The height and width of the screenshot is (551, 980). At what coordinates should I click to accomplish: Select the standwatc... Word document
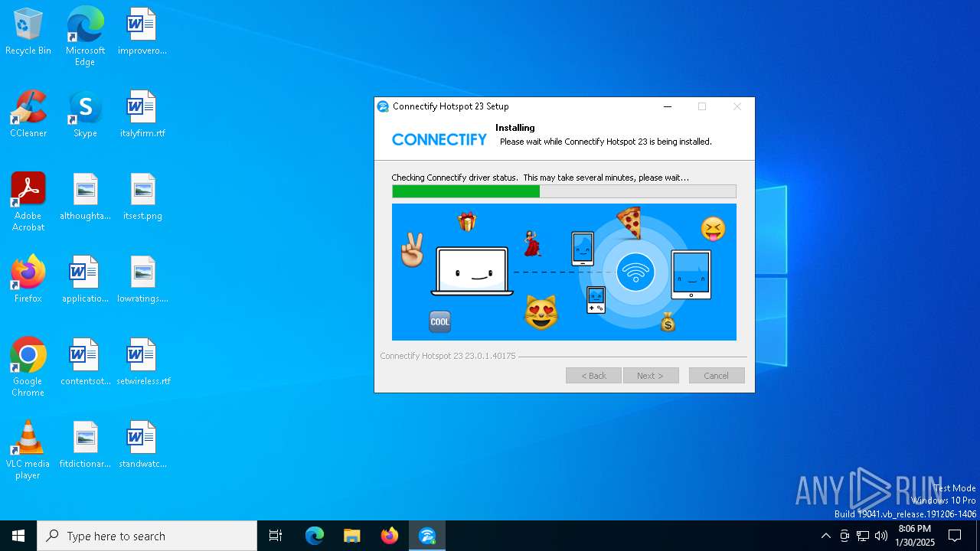tap(142, 445)
